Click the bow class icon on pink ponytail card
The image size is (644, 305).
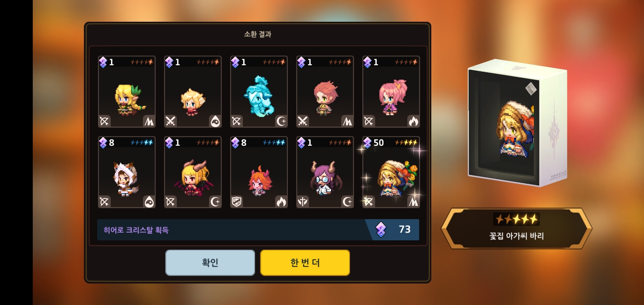coord(369,121)
